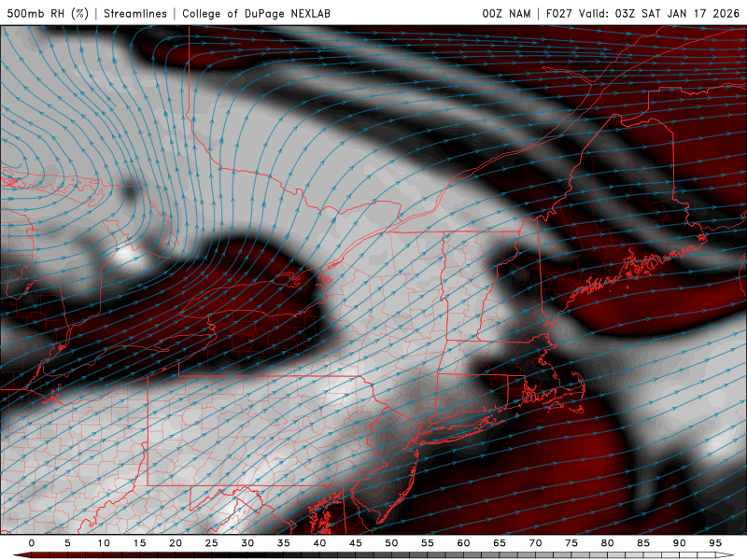The image size is (747, 560).
Task: Select the colorbar label "15"
Action: coord(139,543)
